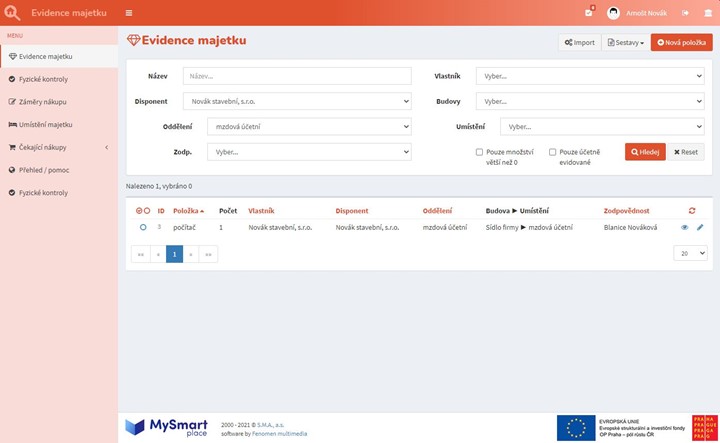720x443 pixels.
Task: Click into the Název text field
Action: click(296, 76)
